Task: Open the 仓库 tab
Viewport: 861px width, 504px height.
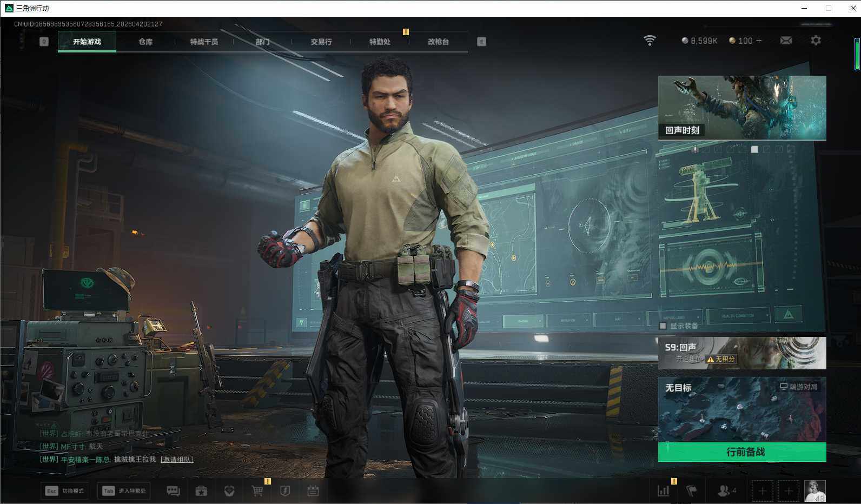Action: click(145, 42)
